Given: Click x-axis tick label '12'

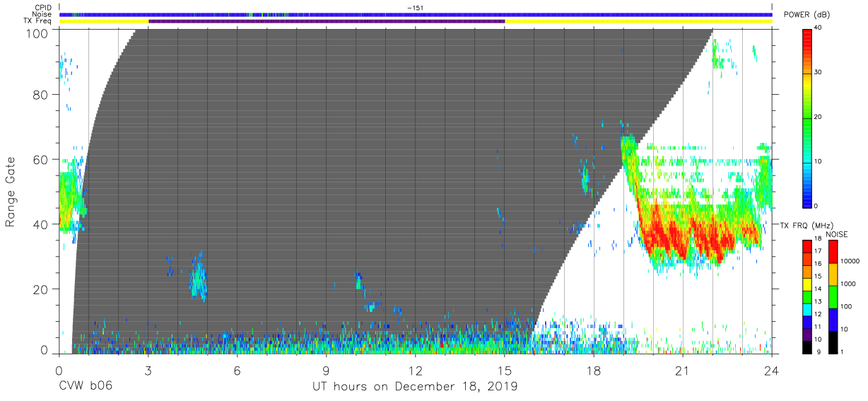Looking at the screenshot, I should pyautogui.click(x=415, y=370).
